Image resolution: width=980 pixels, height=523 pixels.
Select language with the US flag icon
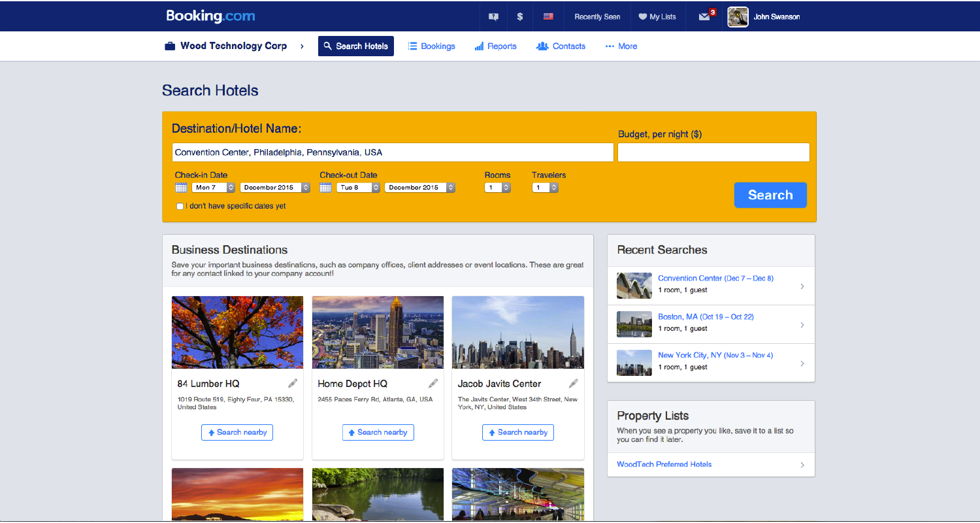pyautogui.click(x=548, y=17)
